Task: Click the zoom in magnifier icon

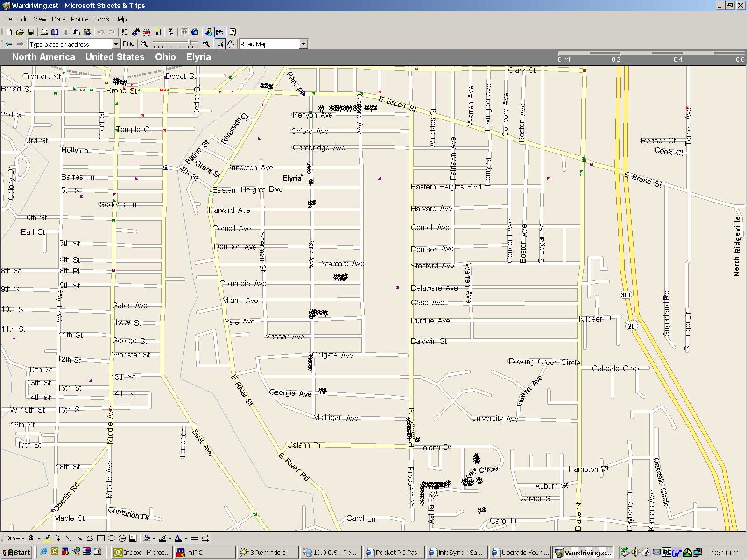Action: coord(206,44)
